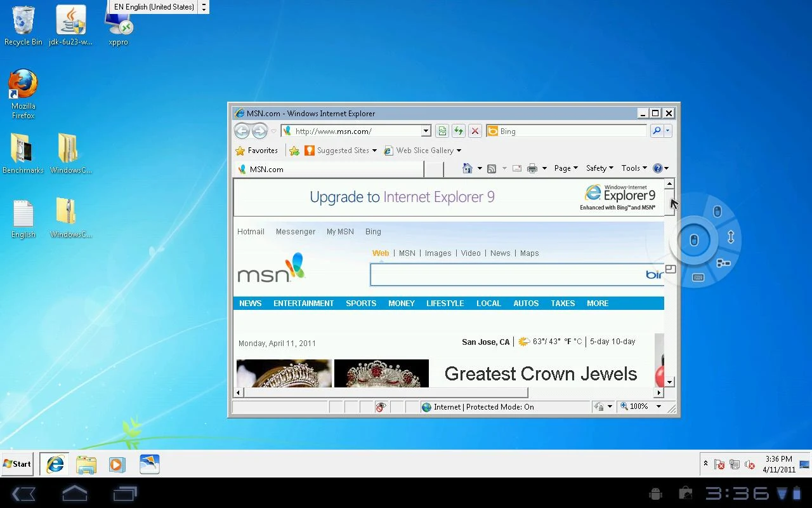Print the page with the printer icon
The width and height of the screenshot is (812, 508).
click(532, 168)
